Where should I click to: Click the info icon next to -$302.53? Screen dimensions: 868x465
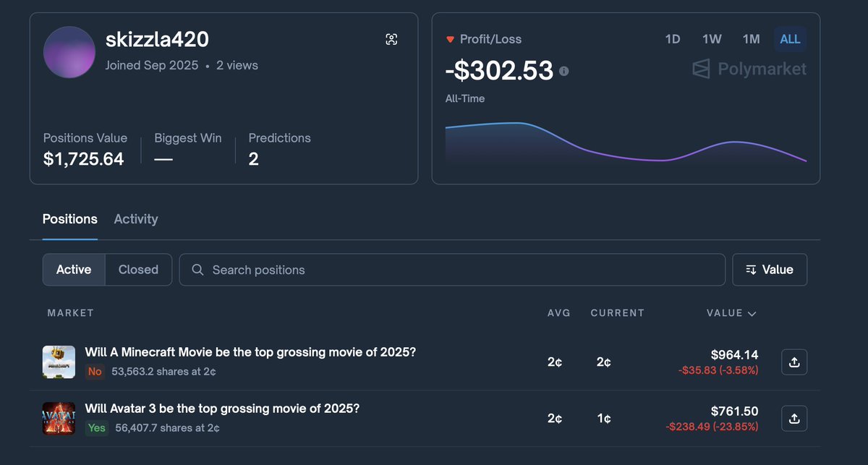coord(564,71)
